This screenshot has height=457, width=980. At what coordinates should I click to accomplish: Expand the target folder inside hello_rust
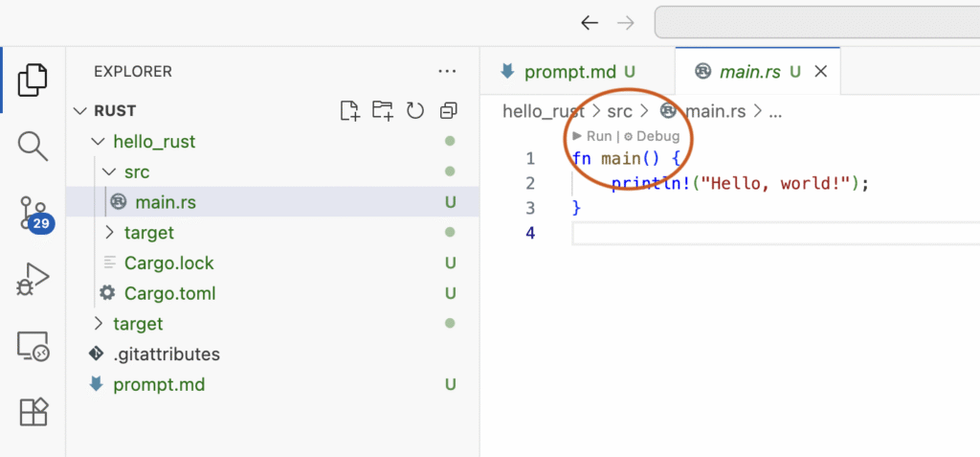click(108, 233)
